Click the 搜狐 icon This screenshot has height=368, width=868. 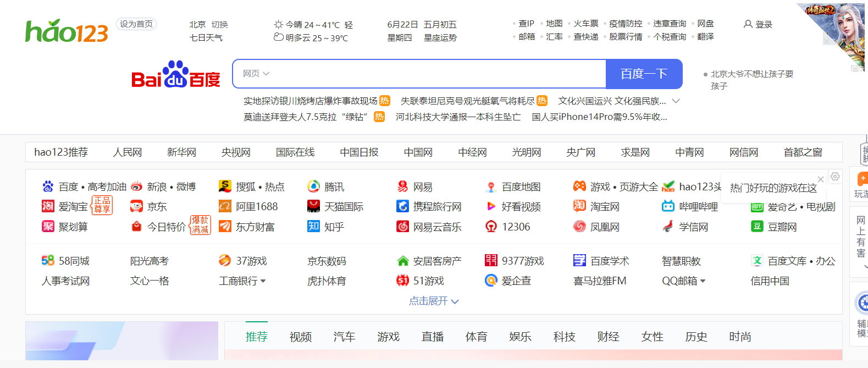[x=225, y=186]
